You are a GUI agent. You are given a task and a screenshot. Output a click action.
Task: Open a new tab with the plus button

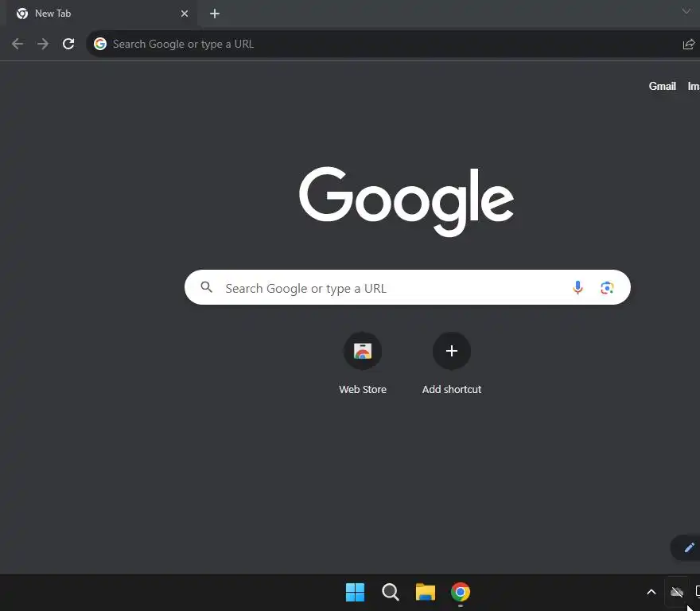(x=215, y=14)
